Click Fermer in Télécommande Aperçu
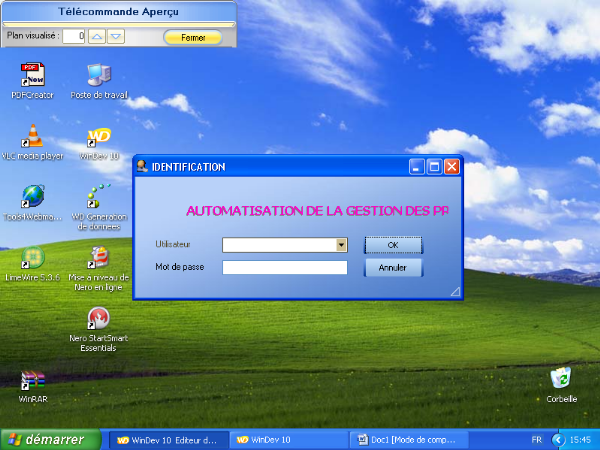The image size is (600, 450). tap(193, 38)
